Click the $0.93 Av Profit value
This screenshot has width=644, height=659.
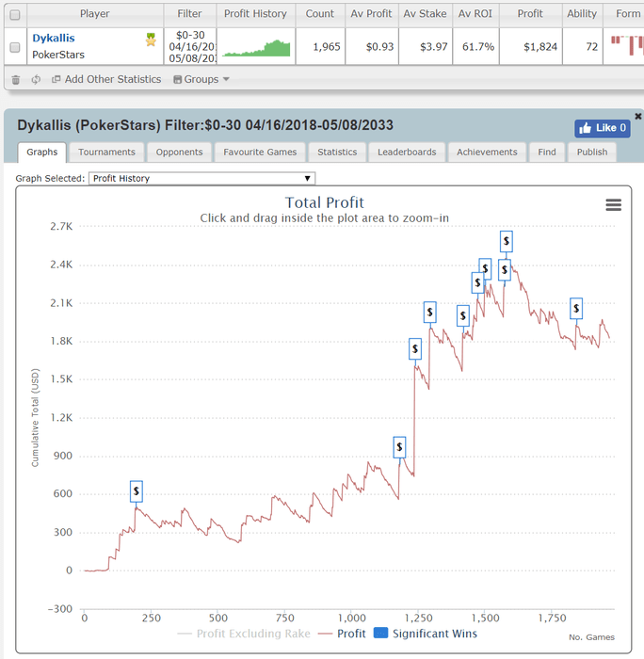(379, 47)
